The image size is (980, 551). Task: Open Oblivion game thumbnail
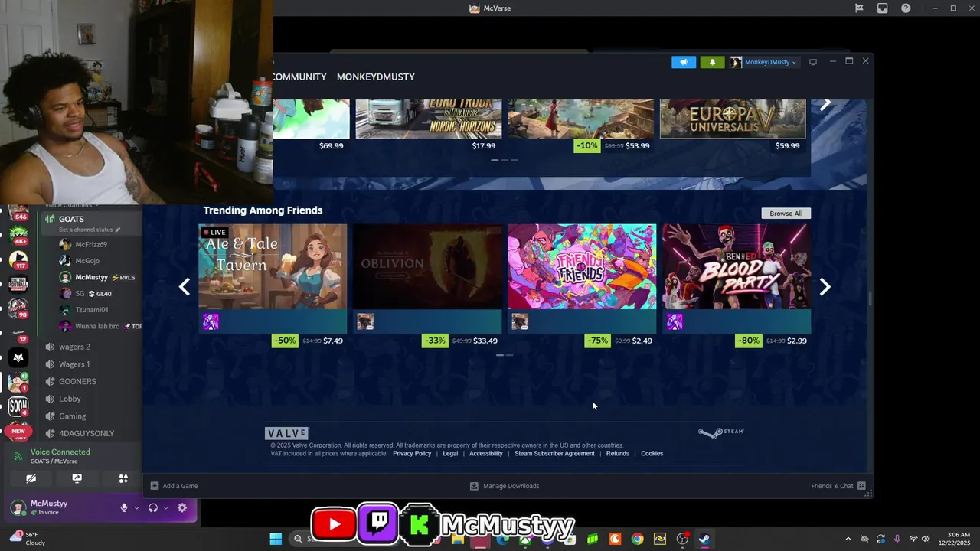(427, 266)
